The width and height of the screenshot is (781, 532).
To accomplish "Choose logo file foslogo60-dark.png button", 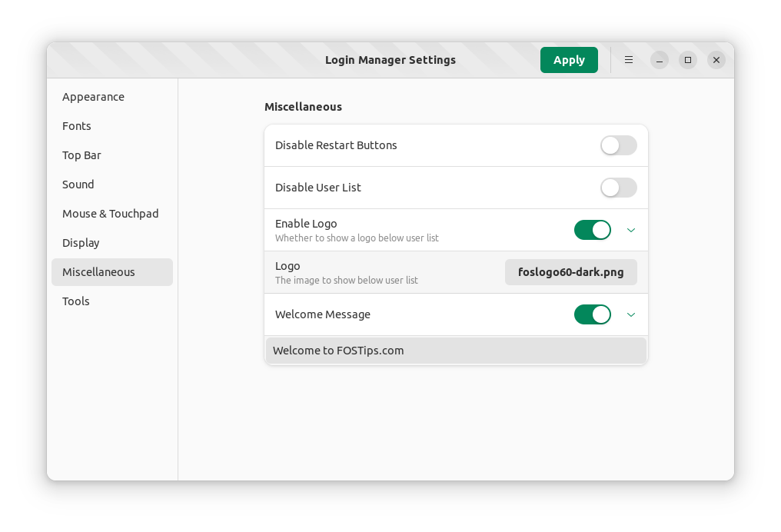I will 570,272.
